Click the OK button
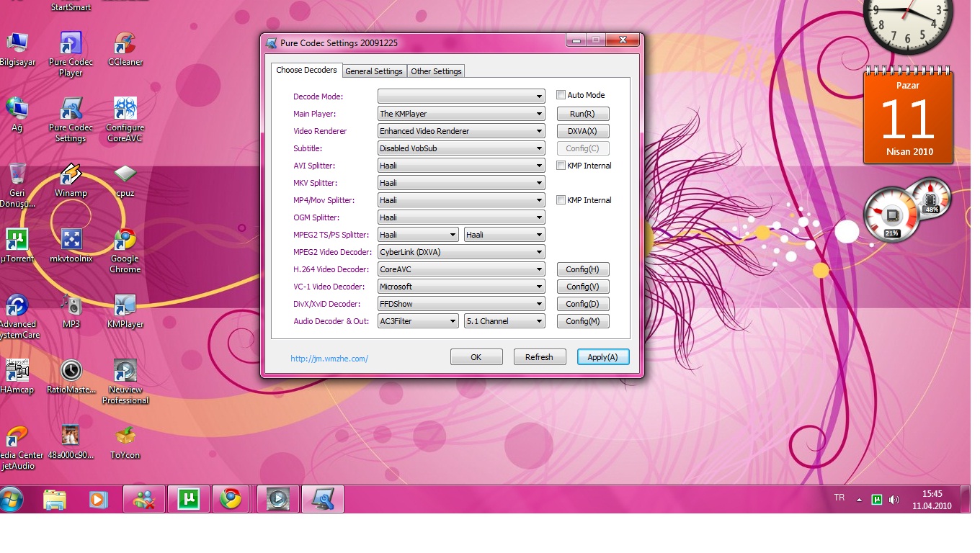 coord(476,357)
